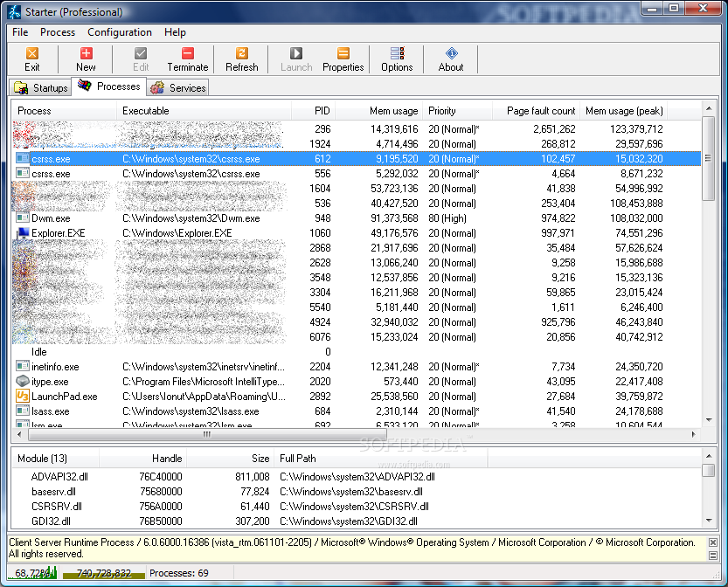728x587 pixels.
Task: Click the New toolbar icon
Action: point(86,53)
